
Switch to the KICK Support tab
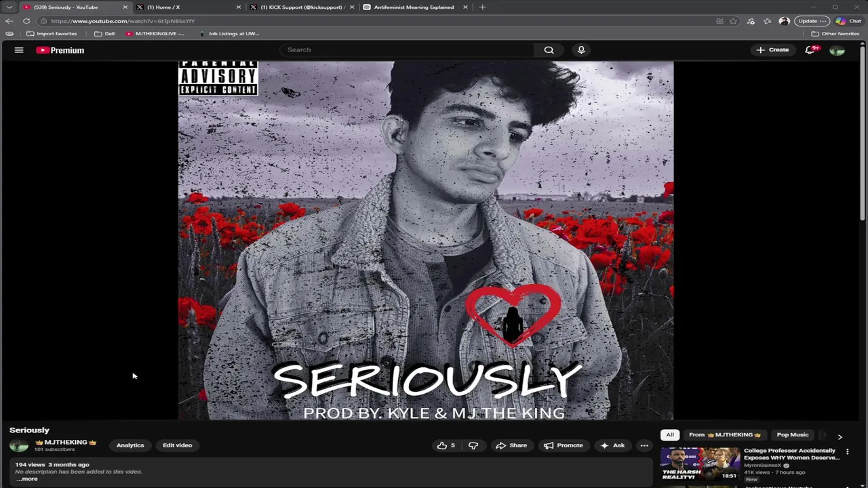coord(301,7)
